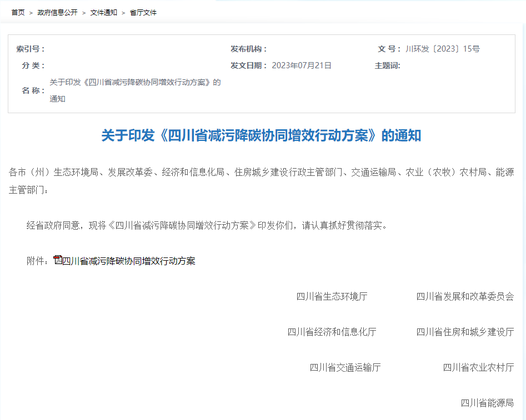The height and width of the screenshot is (420, 526).
Task: Click the 主题词 label
Action: (x=387, y=65)
